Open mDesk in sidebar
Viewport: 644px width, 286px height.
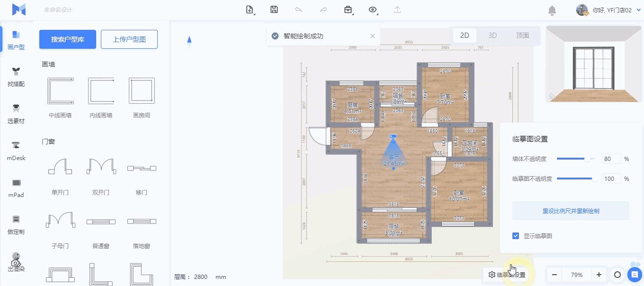[x=16, y=151]
